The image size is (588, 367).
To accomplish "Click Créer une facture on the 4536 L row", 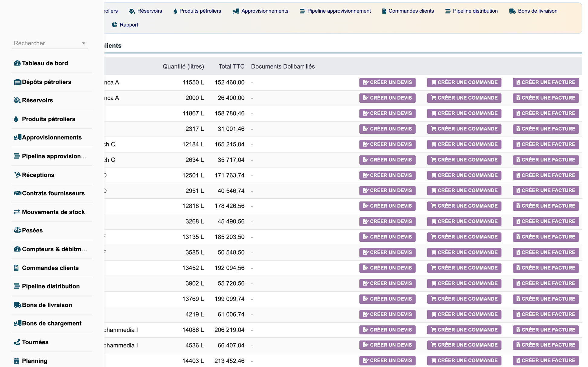I will 546,345.
